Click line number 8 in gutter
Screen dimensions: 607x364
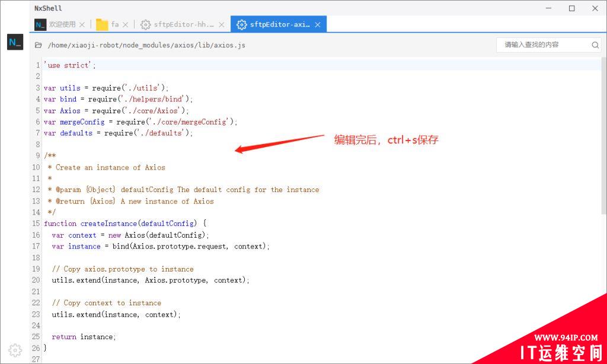click(x=38, y=145)
